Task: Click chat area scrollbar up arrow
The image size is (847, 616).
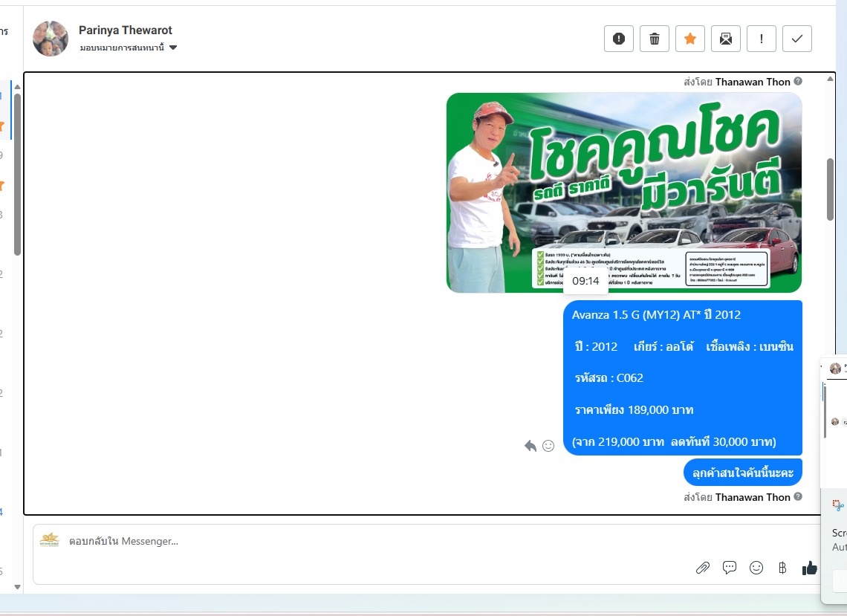Action: [830, 79]
